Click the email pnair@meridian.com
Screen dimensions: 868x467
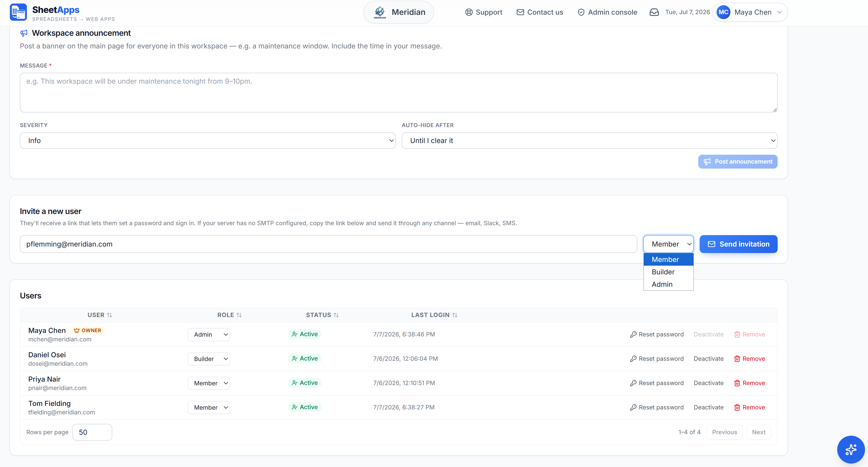coord(57,388)
